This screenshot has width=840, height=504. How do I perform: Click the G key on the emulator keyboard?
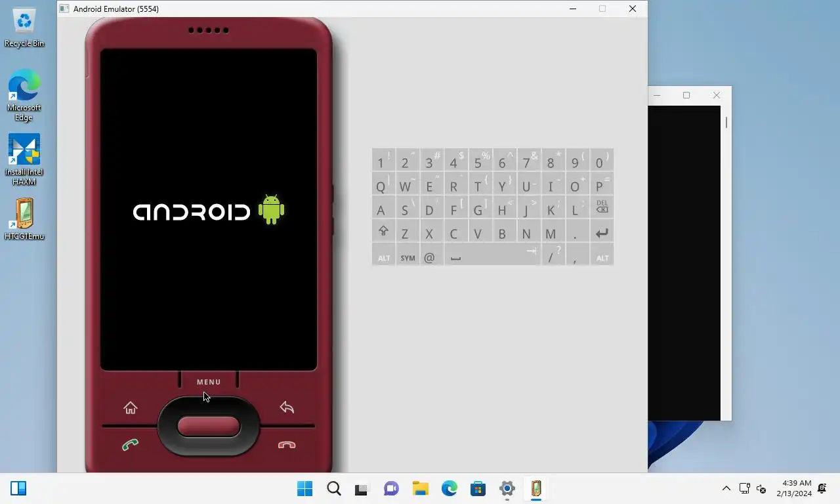(x=480, y=208)
